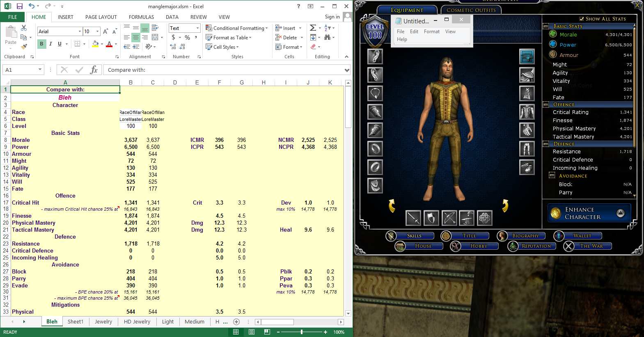Open the font size dropdown

[97, 32]
